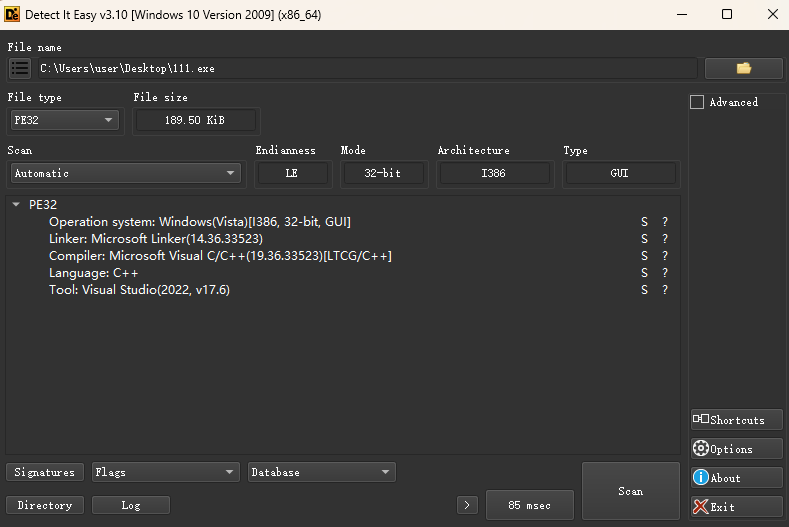Click the File size 189.50 KiB field
This screenshot has height=527, width=789.
point(196,120)
